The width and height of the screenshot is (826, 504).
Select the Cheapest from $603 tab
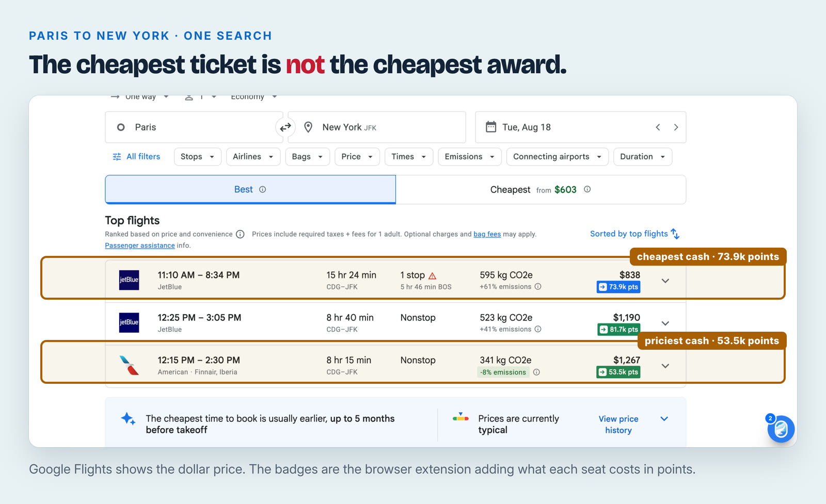(x=541, y=189)
